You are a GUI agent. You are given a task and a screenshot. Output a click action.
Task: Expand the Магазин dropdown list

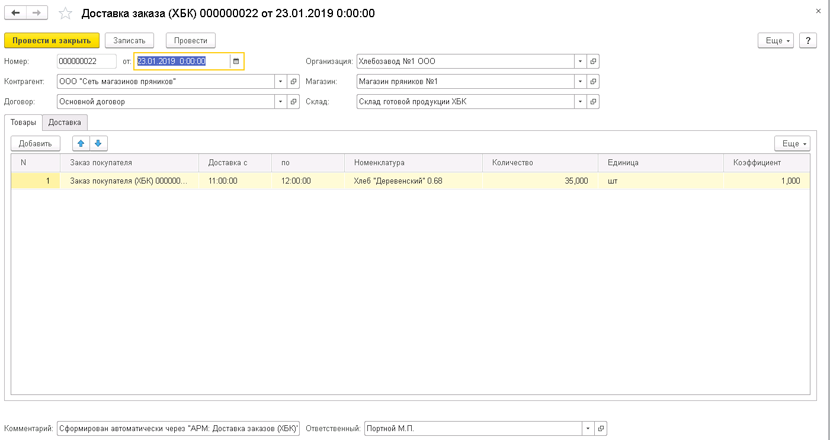point(581,82)
